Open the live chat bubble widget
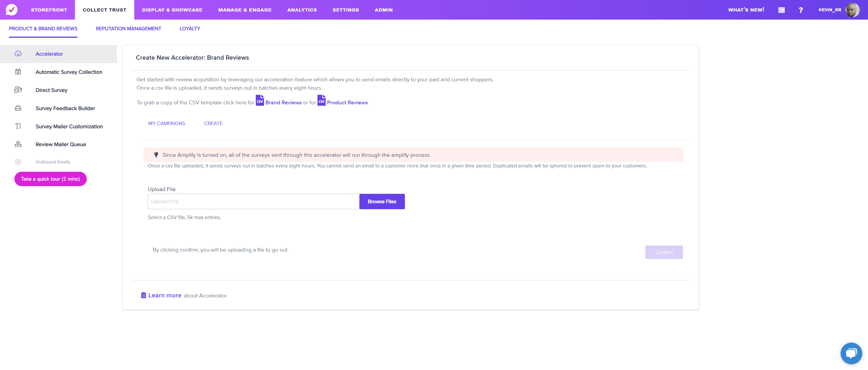The width and height of the screenshot is (868, 370). pyautogui.click(x=851, y=353)
